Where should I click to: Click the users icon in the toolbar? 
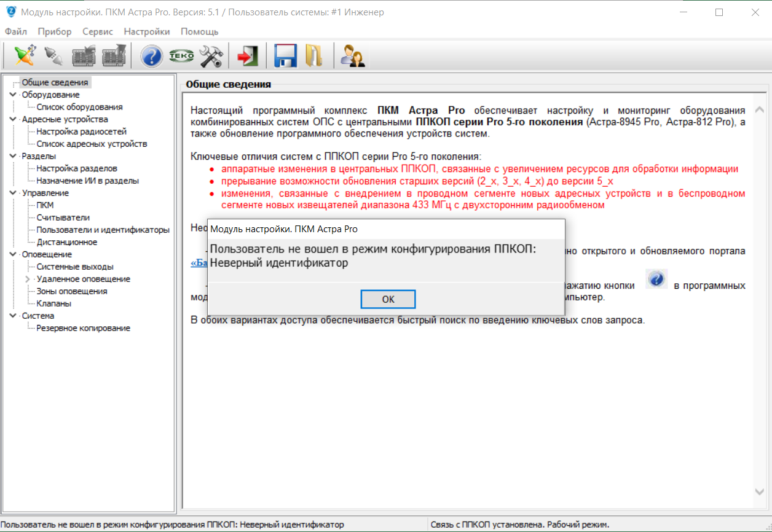[x=353, y=56]
